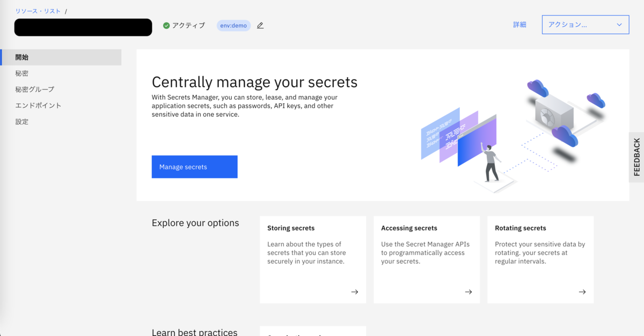The height and width of the screenshot is (336, 644).
Task: Click the arrow on the Rotating secrets card
Action: (582, 292)
